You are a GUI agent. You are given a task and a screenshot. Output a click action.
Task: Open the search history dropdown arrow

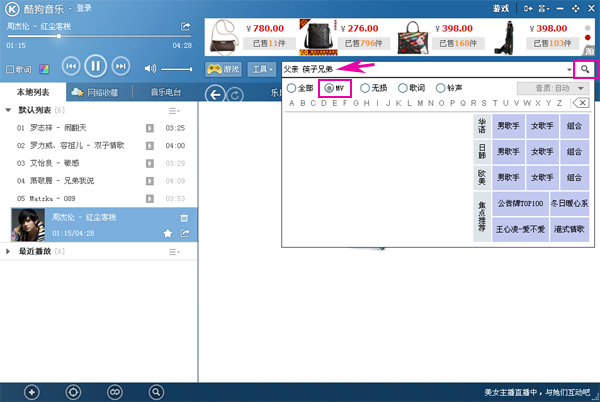pos(569,70)
